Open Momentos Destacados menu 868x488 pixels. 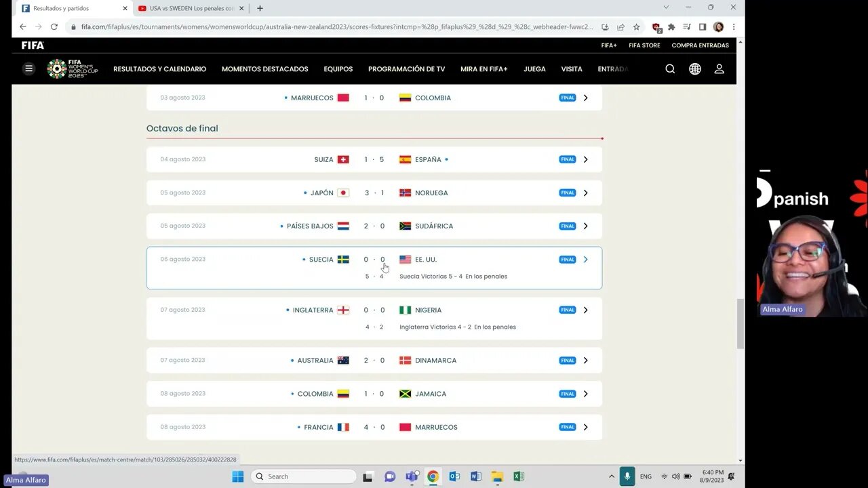pyautogui.click(x=265, y=69)
